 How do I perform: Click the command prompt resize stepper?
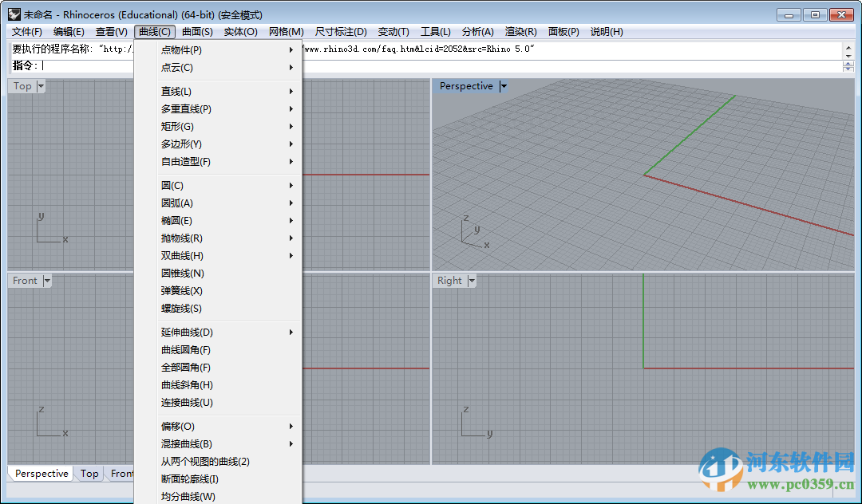tap(848, 66)
